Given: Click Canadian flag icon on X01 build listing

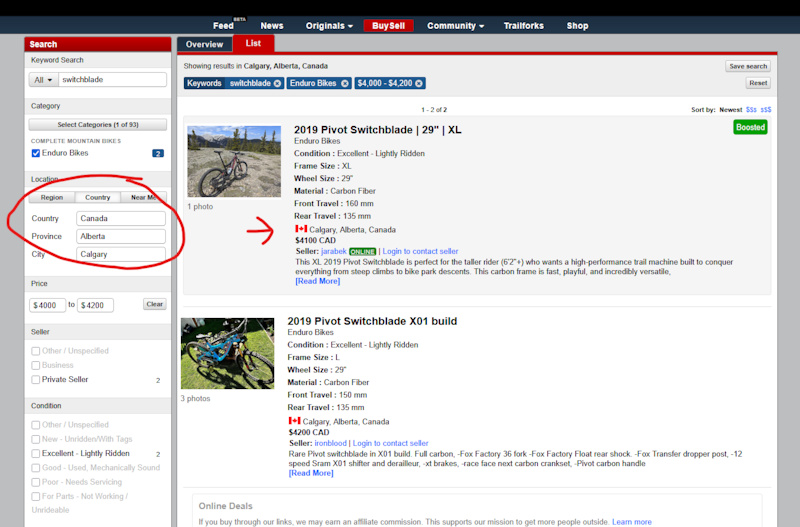Looking at the screenshot, I should (294, 421).
